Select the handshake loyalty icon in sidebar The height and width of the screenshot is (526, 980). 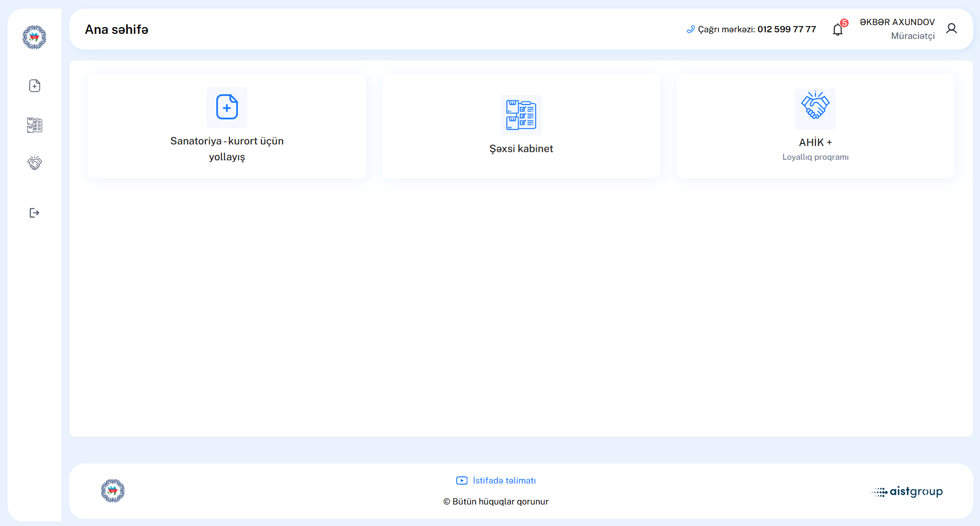coord(34,163)
